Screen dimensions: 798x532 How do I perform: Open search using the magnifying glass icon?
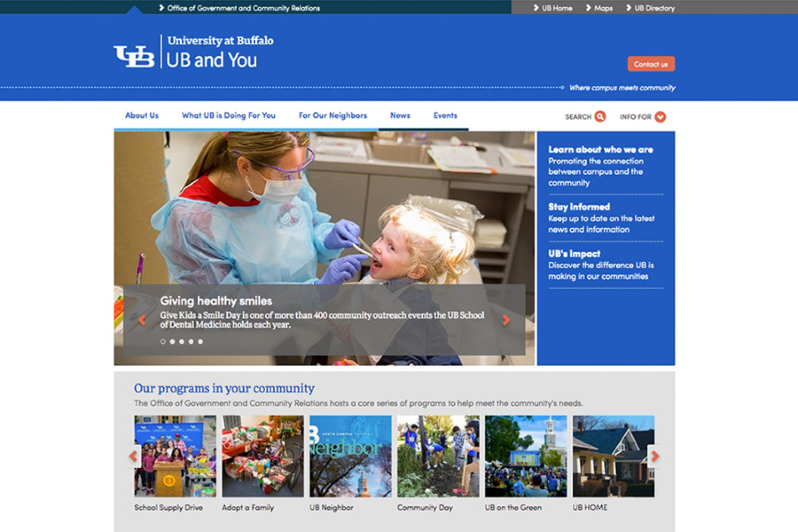(600, 116)
